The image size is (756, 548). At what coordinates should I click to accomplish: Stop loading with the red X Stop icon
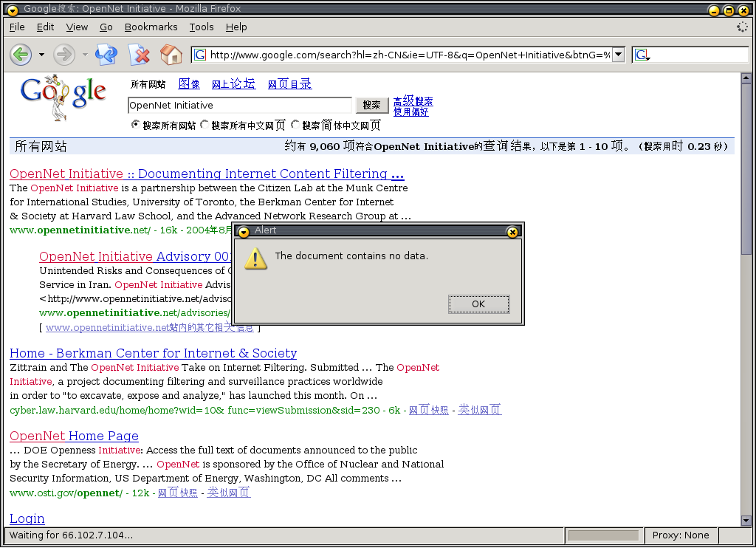[x=139, y=55]
